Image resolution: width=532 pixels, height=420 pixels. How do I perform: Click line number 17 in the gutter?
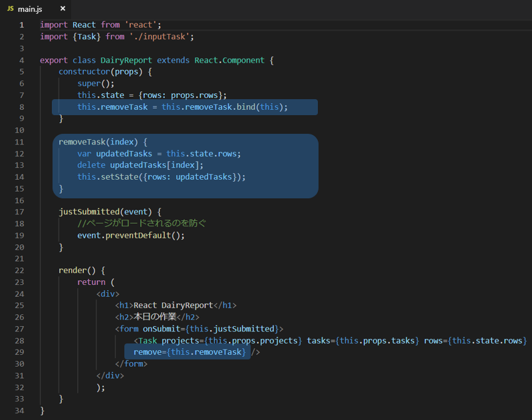point(19,212)
